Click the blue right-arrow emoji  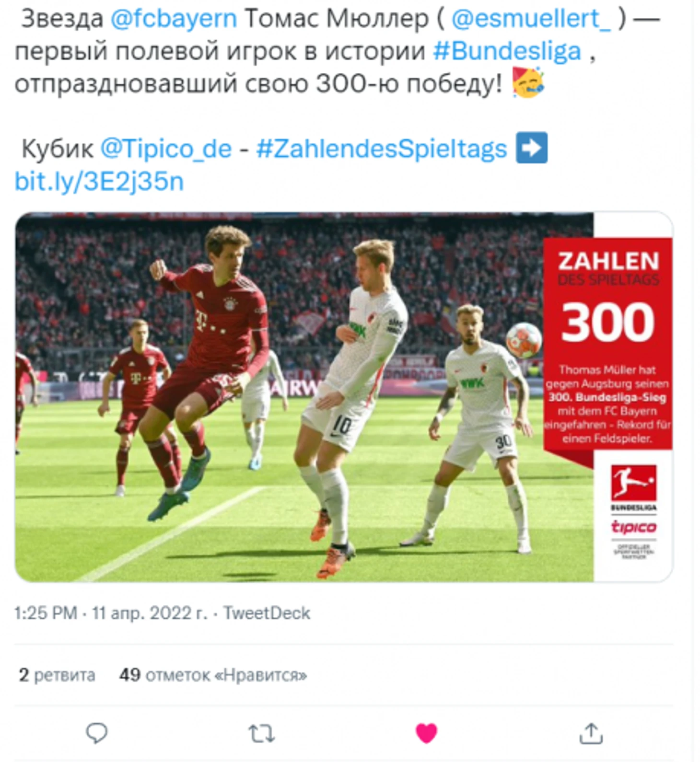point(532,148)
